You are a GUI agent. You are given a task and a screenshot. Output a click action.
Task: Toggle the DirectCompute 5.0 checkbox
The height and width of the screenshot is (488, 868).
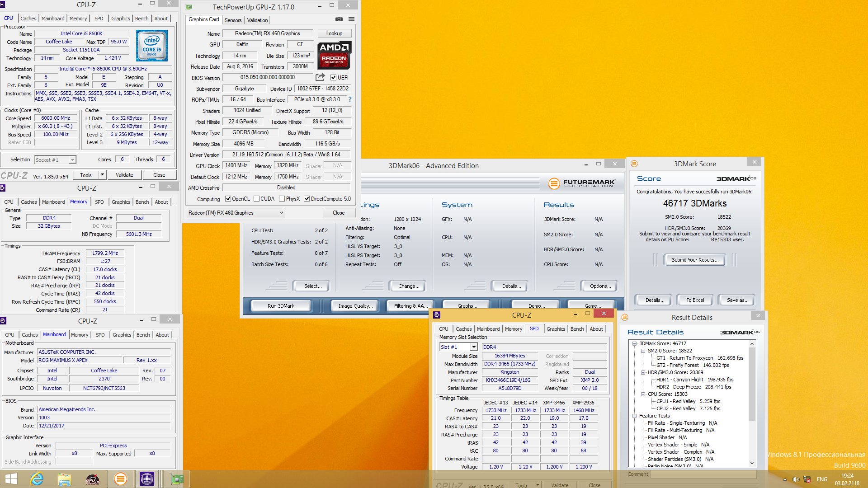coord(307,199)
